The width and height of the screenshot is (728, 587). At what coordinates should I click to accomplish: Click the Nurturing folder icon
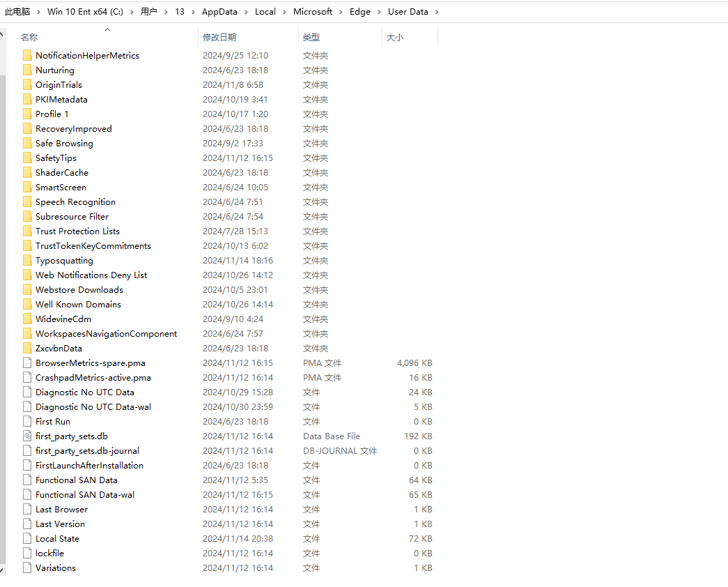27,70
